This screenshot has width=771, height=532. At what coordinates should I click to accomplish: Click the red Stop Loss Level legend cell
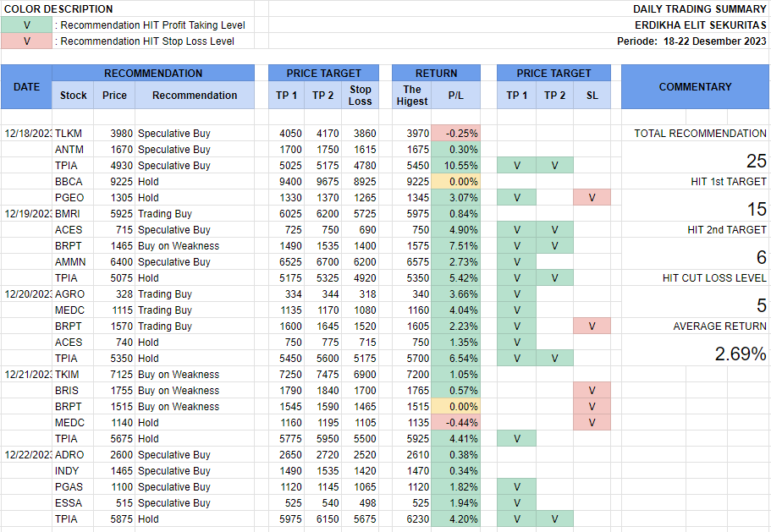click(26, 41)
